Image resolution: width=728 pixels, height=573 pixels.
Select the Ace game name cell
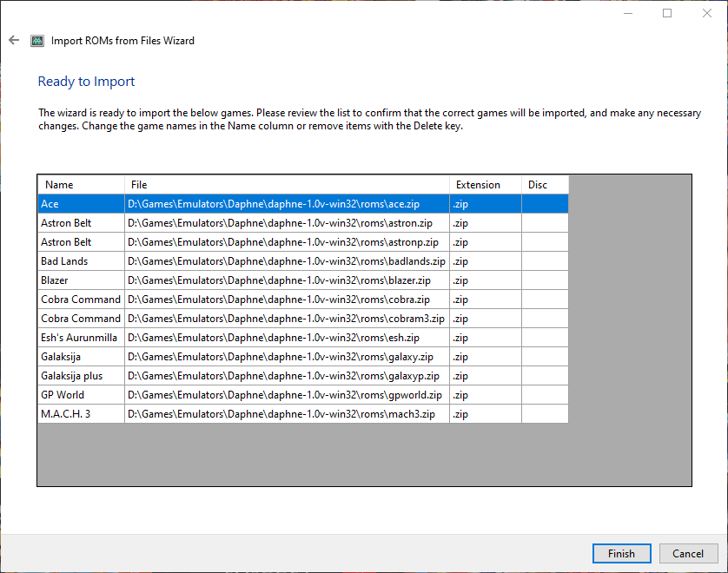click(81, 204)
